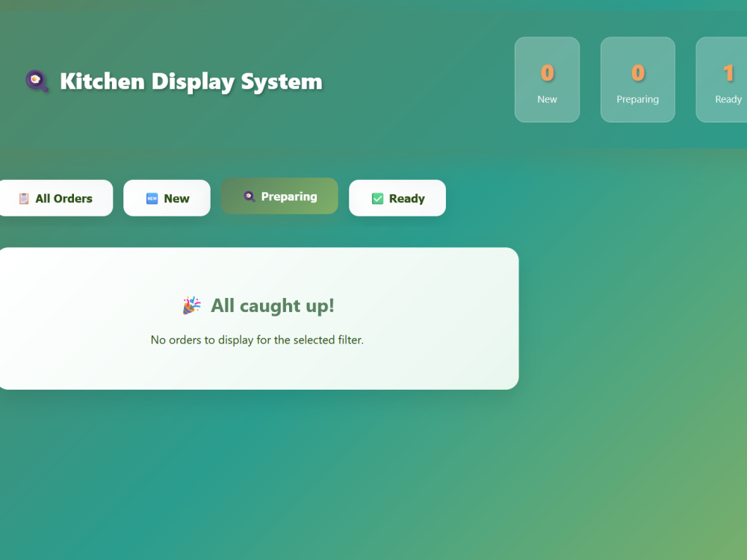Click the frying pan logo icon
747x560 pixels.
tap(37, 81)
